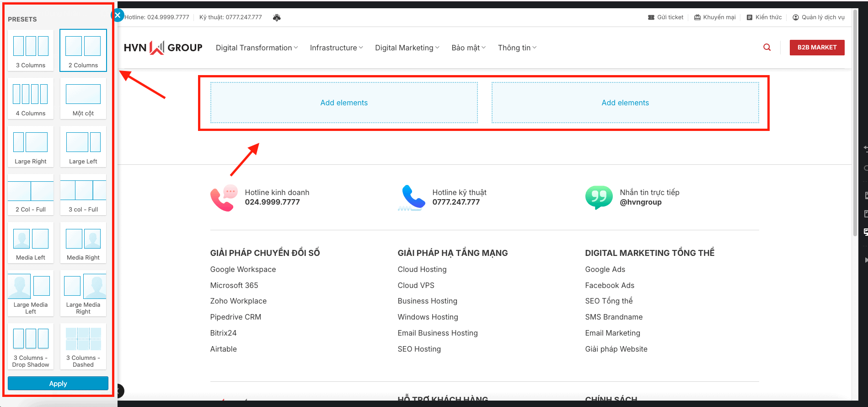Open the Google Workspace link
The width and height of the screenshot is (868, 407).
[243, 269]
